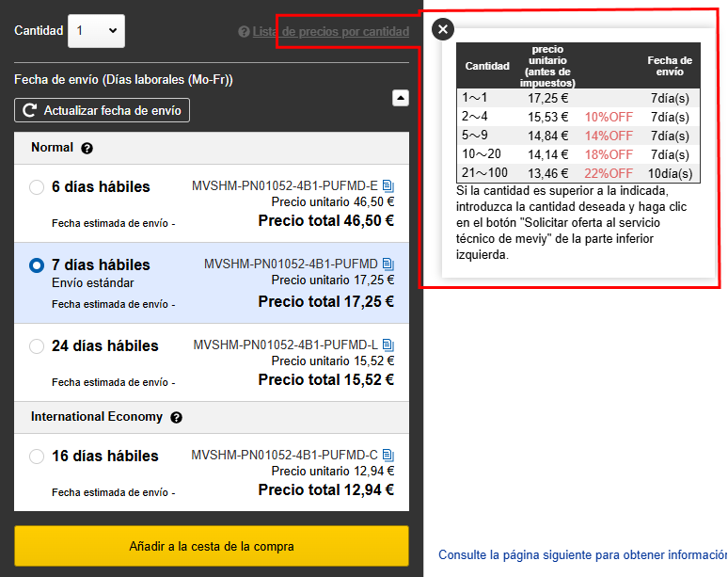
Task: Open the Cantidad quantity dropdown
Action: (x=97, y=31)
